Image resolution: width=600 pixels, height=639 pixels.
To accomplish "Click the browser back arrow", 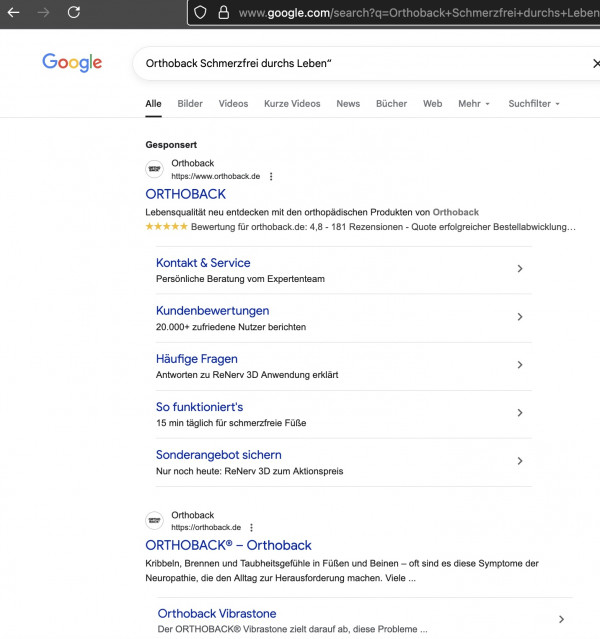I will [x=13, y=13].
